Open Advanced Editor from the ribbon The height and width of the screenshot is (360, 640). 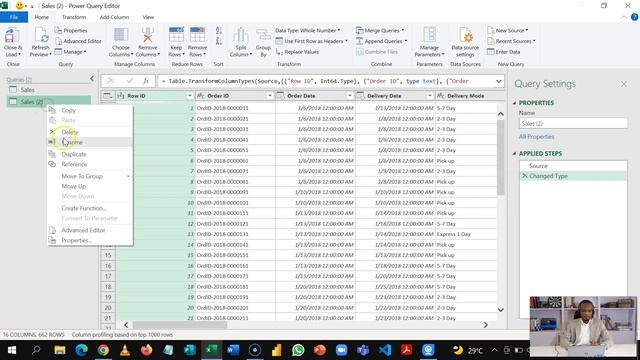coord(78,41)
